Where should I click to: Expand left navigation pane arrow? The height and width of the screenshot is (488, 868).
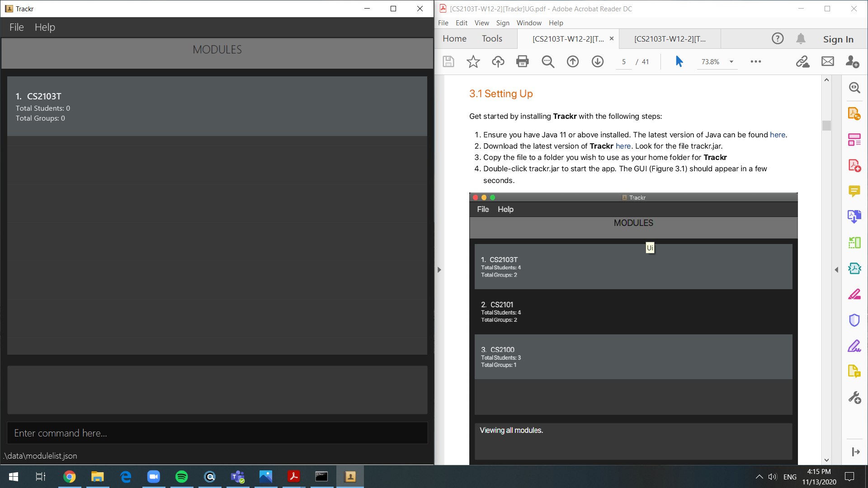click(439, 270)
